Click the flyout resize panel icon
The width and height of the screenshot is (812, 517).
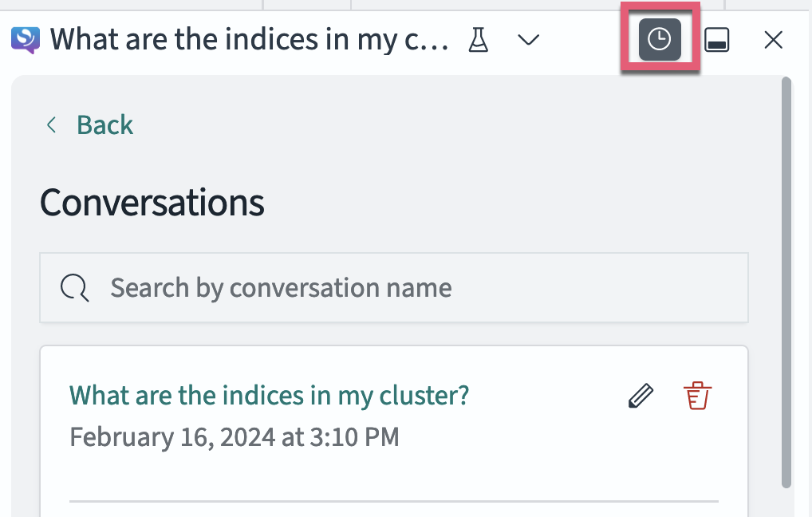tap(716, 38)
